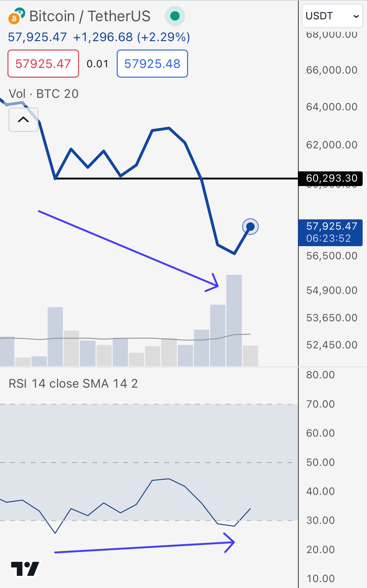Click the black 60,293.30 price line label

331,178
